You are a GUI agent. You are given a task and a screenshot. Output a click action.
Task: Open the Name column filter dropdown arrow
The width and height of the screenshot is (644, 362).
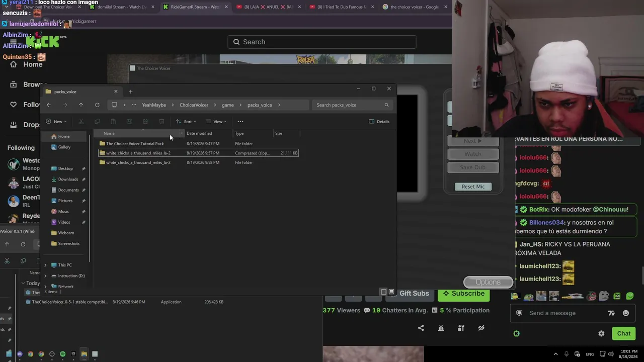click(x=181, y=133)
